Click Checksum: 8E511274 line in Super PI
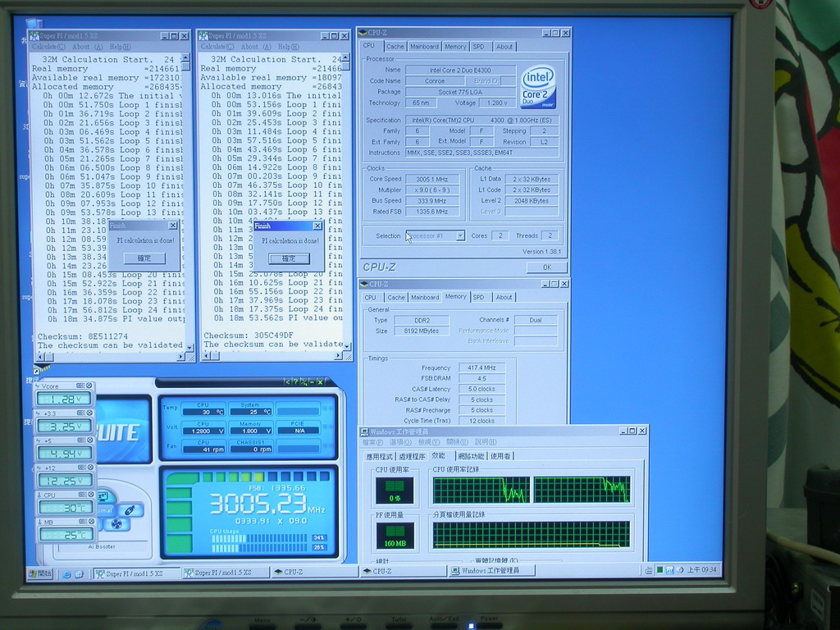 click(x=83, y=336)
